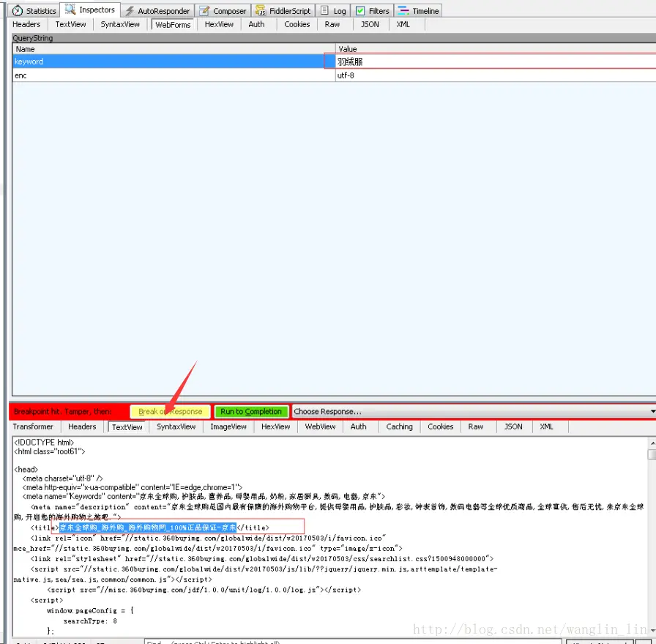
Task: Click the Log document icon
Action: [324, 11]
